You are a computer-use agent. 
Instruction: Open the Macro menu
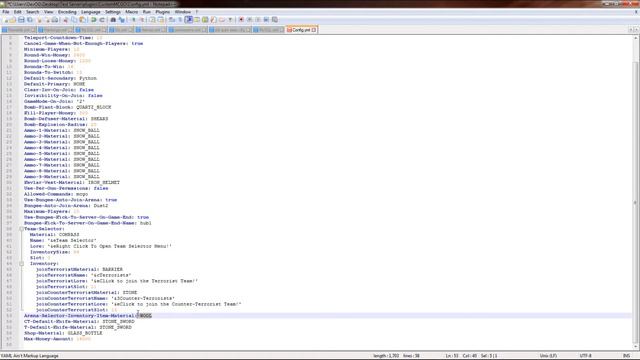[131, 12]
